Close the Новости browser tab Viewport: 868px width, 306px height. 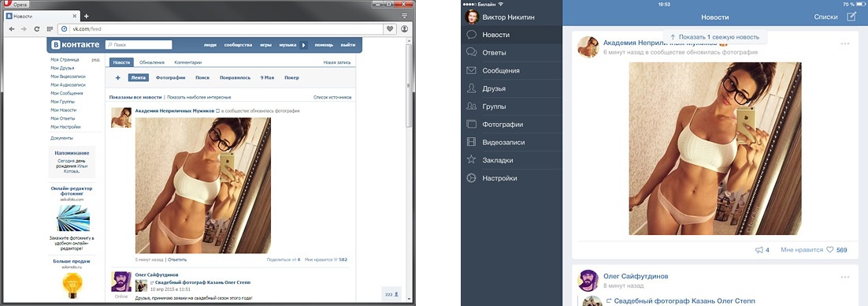74,16
